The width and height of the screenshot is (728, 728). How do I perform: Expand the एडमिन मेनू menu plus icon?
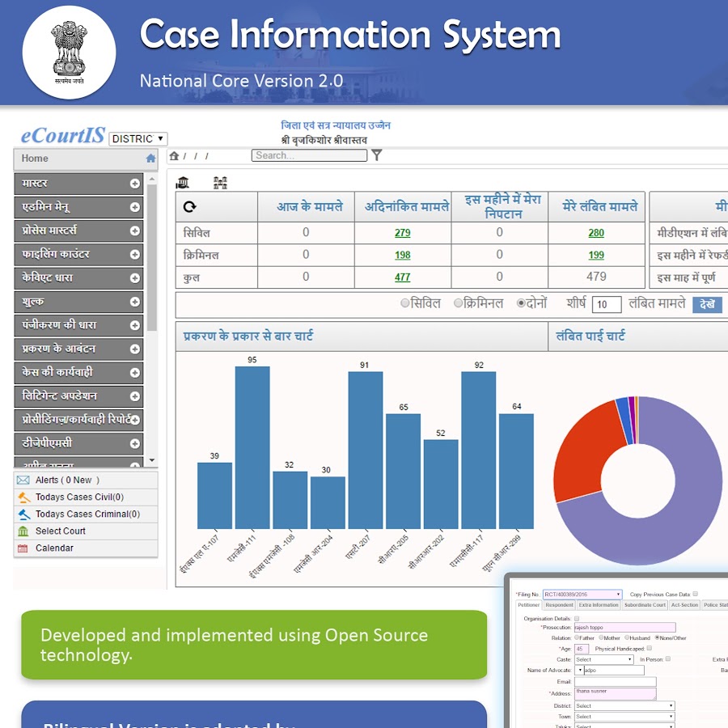click(x=134, y=207)
